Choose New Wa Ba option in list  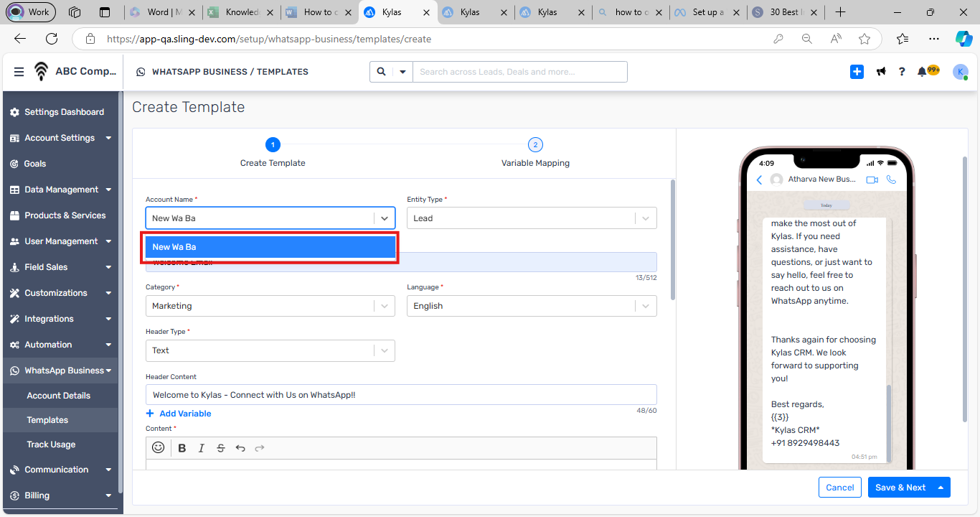270,247
